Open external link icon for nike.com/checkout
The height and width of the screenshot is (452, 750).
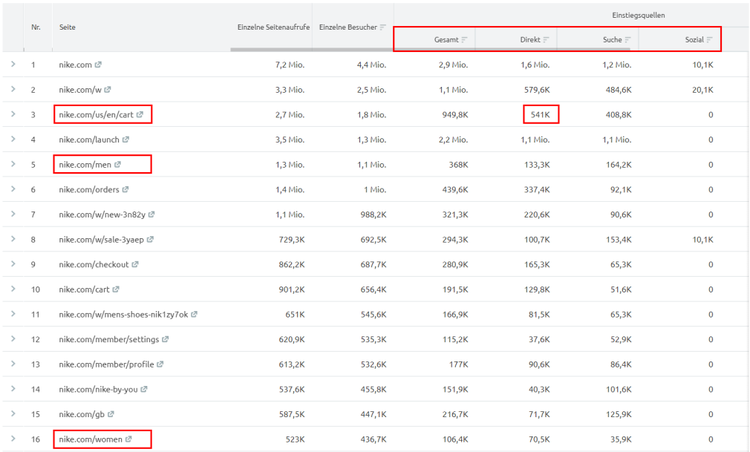(x=135, y=264)
